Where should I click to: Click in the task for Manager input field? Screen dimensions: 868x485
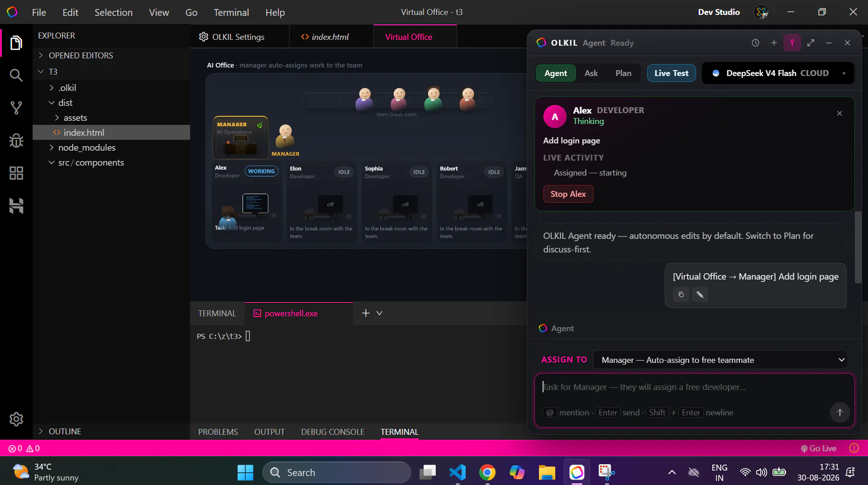(694, 387)
